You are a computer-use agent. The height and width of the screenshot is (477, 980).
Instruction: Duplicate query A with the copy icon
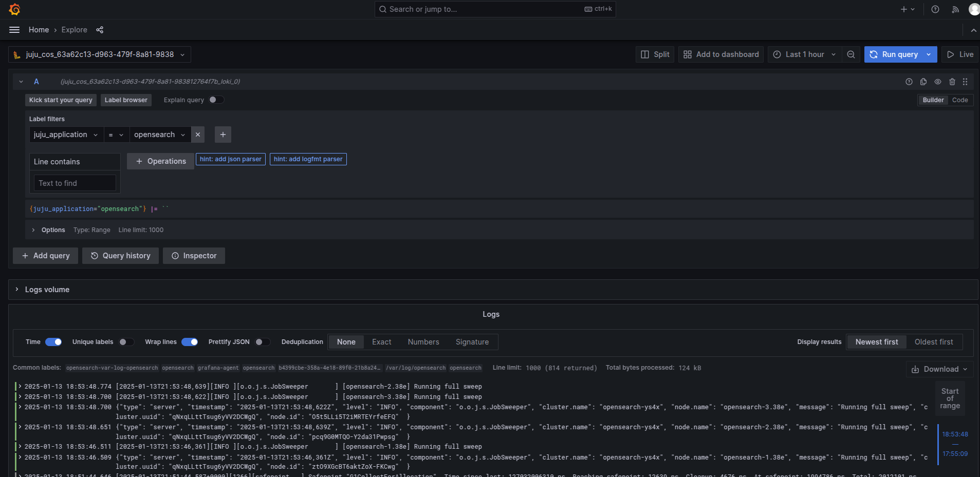pos(923,82)
